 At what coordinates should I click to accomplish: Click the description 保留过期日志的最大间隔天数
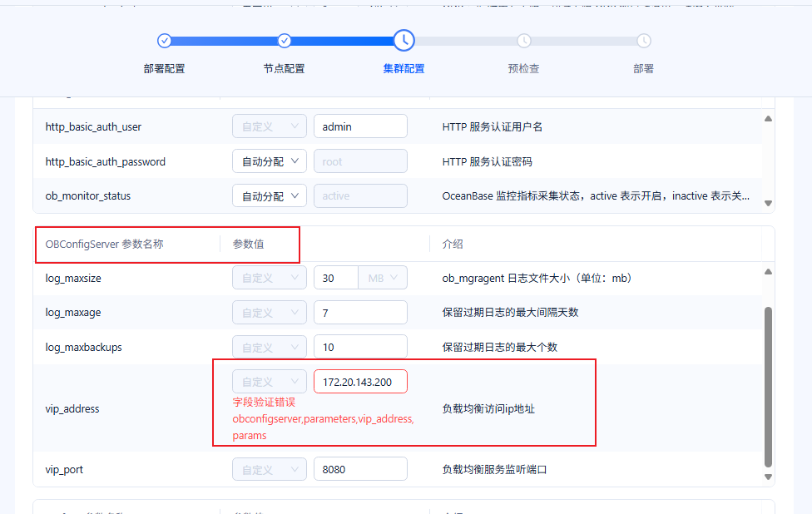[x=510, y=312]
